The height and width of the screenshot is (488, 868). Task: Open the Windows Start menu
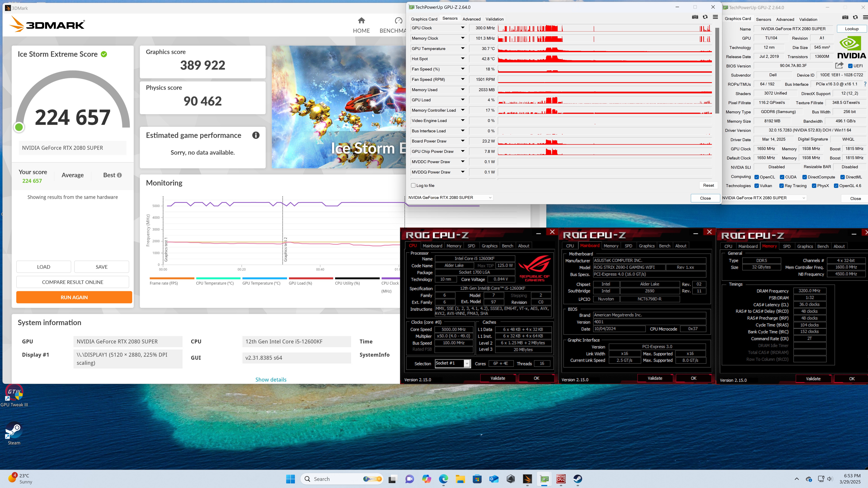(291, 479)
